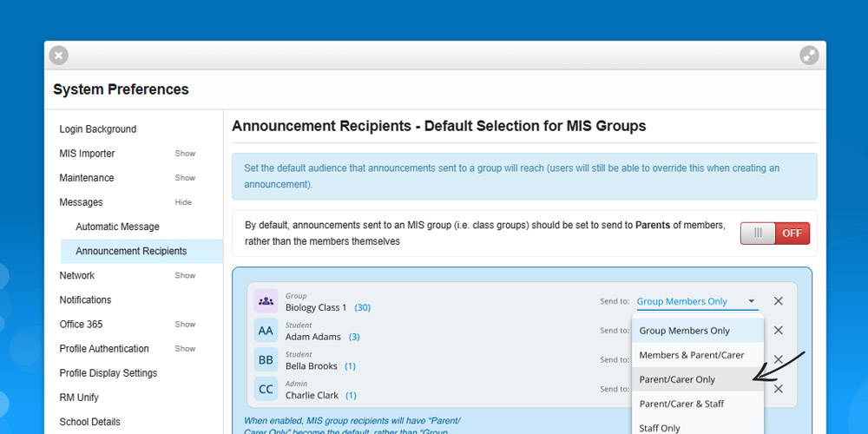This screenshot has height=434, width=868.
Task: Click the Bella Brooks name
Action: [312, 366]
